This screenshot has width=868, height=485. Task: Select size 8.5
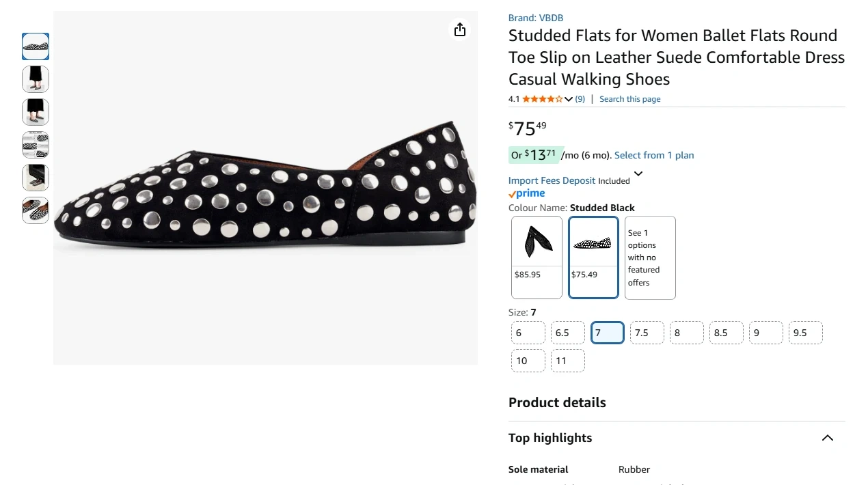click(x=726, y=333)
